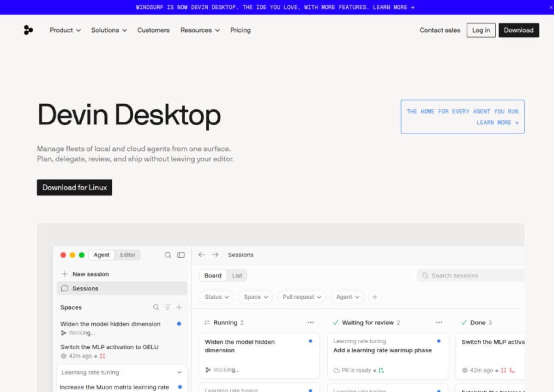Click the Done column header label
This screenshot has width=554, height=392.
click(x=478, y=323)
